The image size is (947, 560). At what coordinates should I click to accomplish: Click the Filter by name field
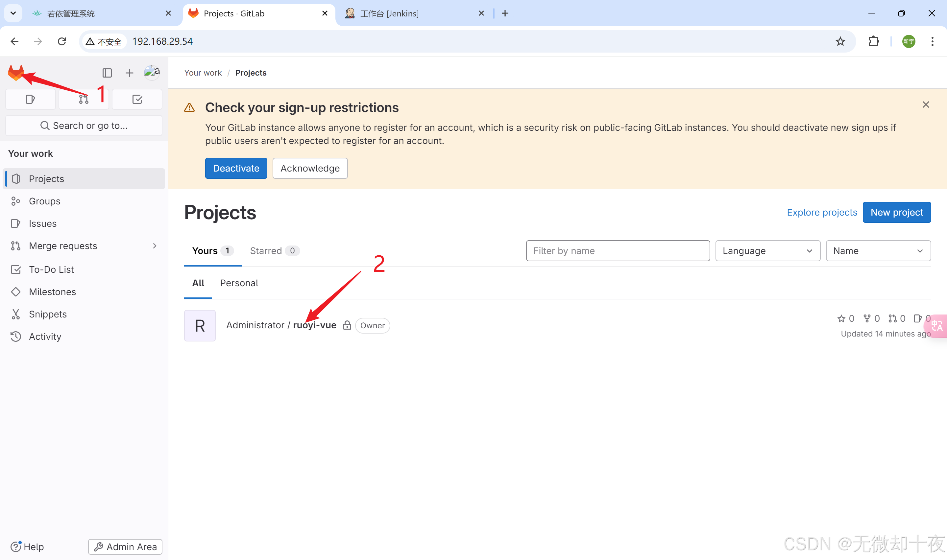point(618,250)
